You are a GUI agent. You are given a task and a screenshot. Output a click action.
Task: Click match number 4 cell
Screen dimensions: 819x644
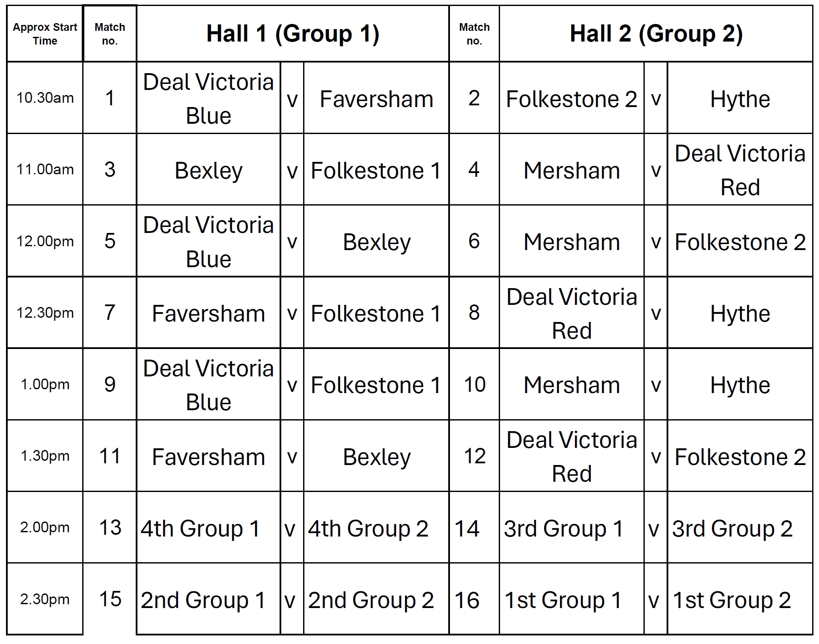pyautogui.click(x=474, y=170)
